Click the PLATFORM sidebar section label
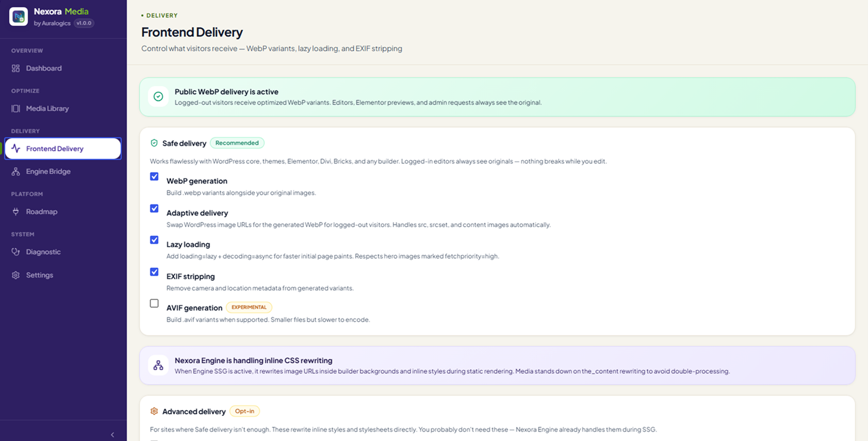Viewport: 868px width, 441px height. click(x=27, y=194)
